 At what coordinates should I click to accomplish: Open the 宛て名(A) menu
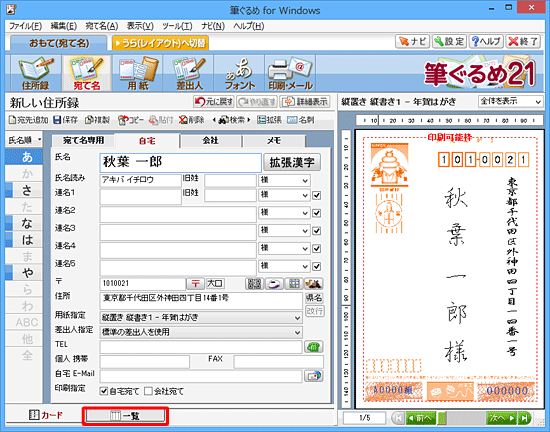click(102, 26)
